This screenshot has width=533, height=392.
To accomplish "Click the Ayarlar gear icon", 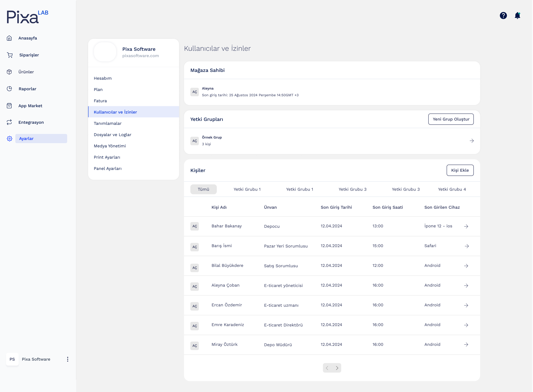I will (x=10, y=139).
